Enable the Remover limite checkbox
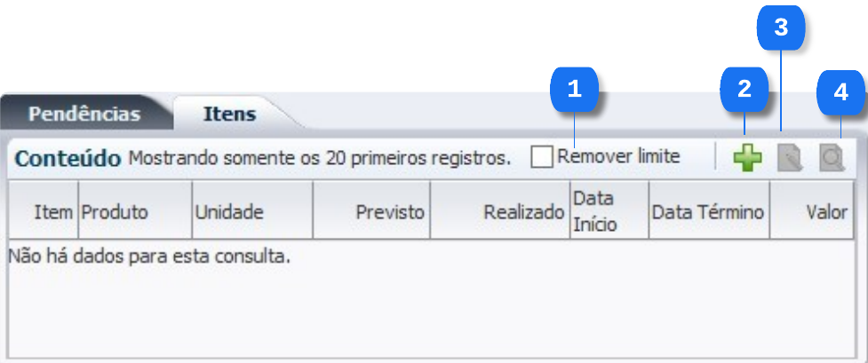 pos(541,157)
